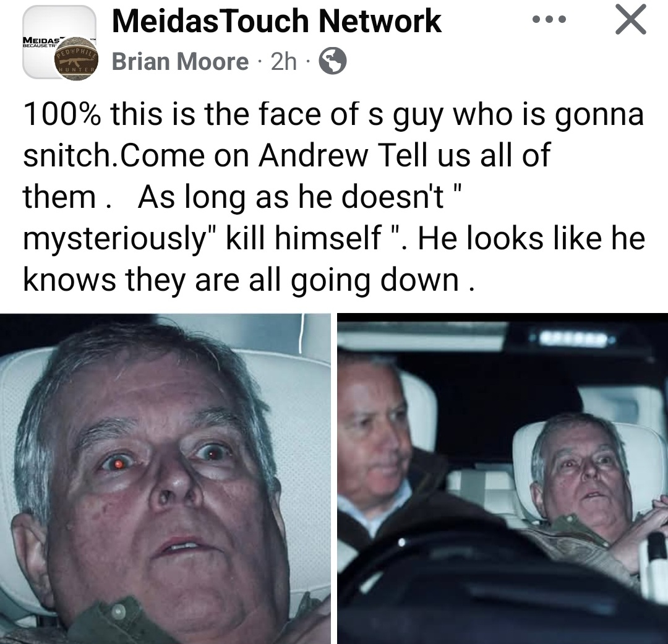Open the right car interior photo
This screenshot has width=668, height=644.
(x=503, y=479)
